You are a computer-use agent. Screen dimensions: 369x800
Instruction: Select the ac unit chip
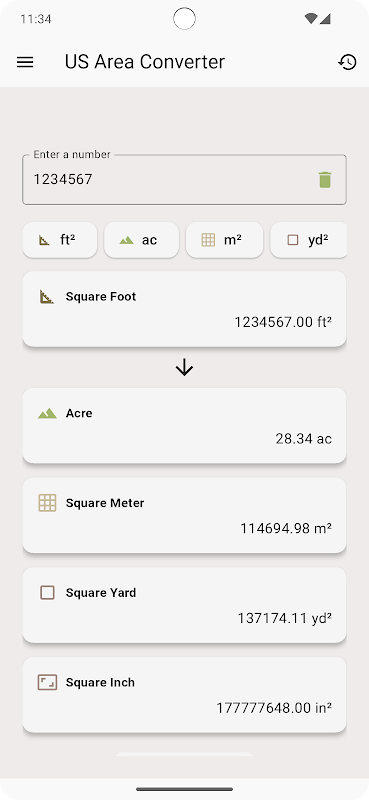pos(141,240)
